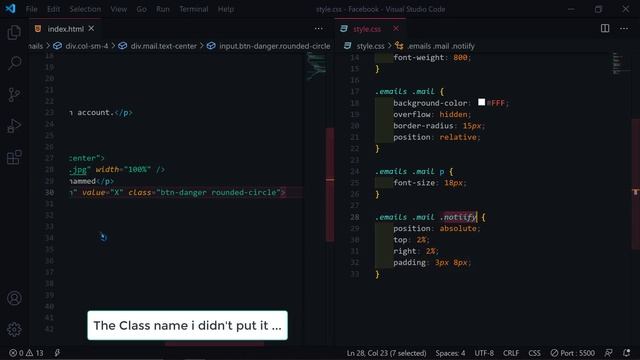Split the style.css editor right
Screen dimensions: 640x360
click(x=605, y=28)
